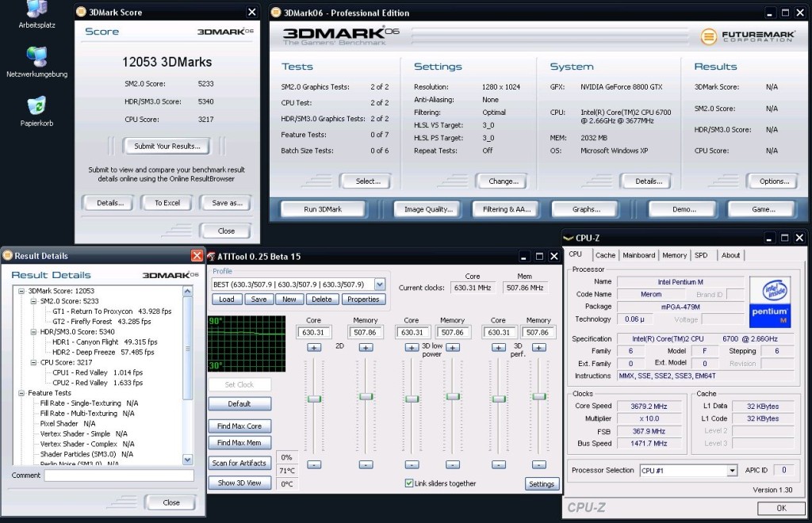Click Scan for Artifacts button

pos(239,463)
